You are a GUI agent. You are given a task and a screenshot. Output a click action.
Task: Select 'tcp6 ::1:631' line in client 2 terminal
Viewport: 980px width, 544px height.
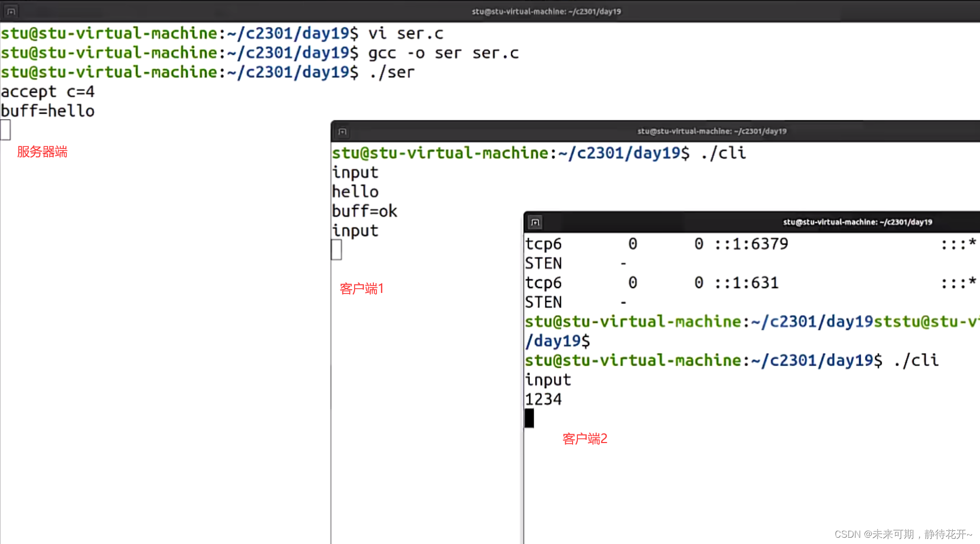750,282
